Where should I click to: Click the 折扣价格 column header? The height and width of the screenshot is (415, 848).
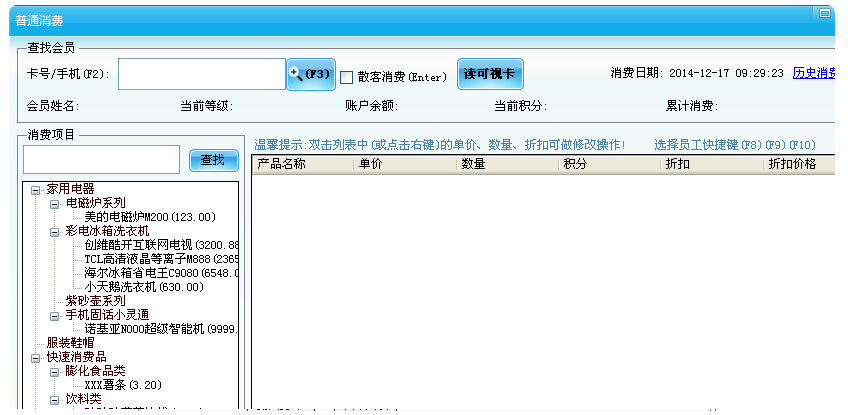click(x=799, y=164)
